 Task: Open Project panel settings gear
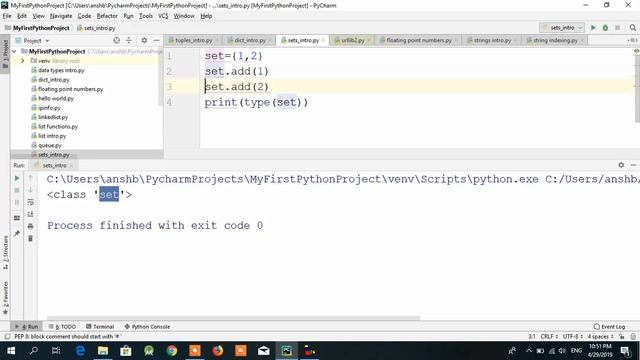pos(144,40)
